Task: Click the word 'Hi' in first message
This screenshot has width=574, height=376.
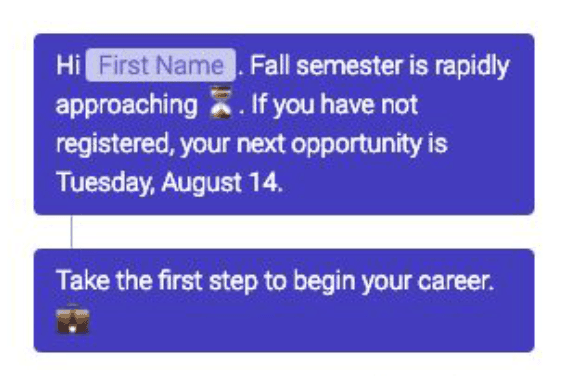Action: 68,65
